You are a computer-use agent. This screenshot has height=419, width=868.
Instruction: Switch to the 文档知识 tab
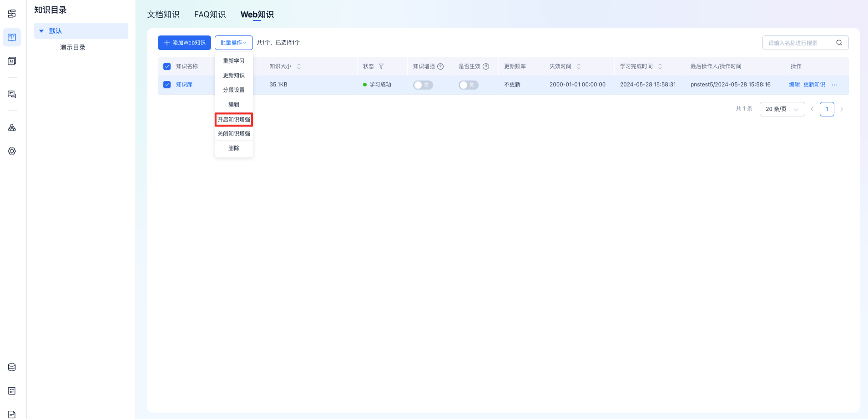click(163, 15)
